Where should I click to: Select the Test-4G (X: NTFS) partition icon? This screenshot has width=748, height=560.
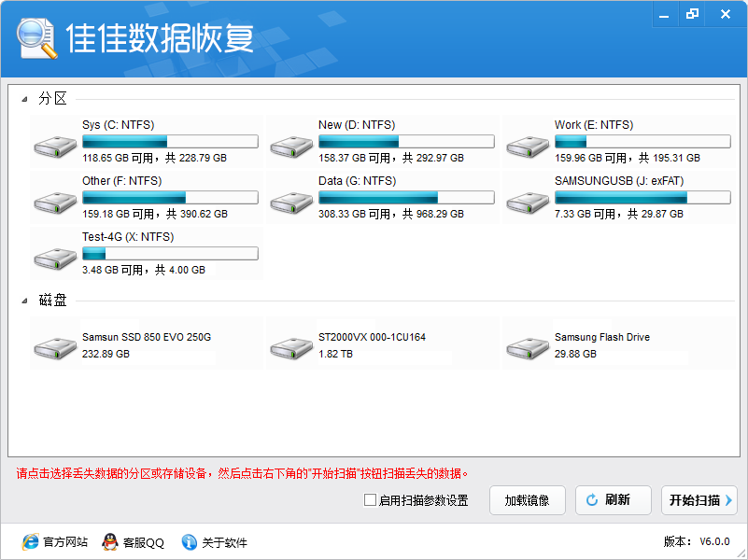(x=55, y=258)
